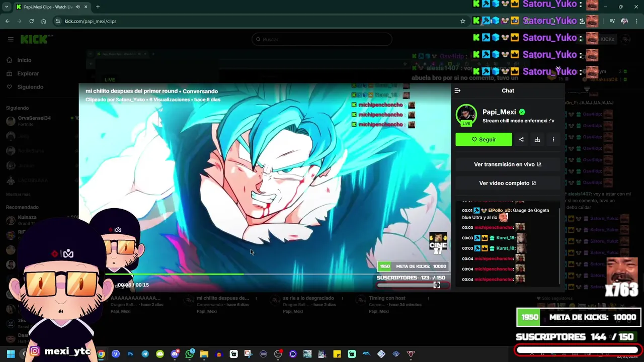644x362 pixels.
Task: Click the share icon next to Seguir
Action: tap(521, 140)
